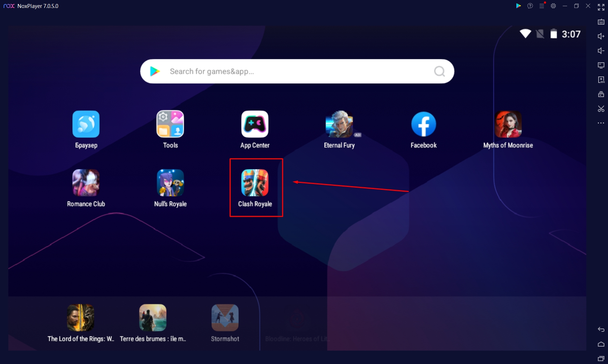Install APK via sidebar icon
This screenshot has height=364, width=608.
[601, 80]
